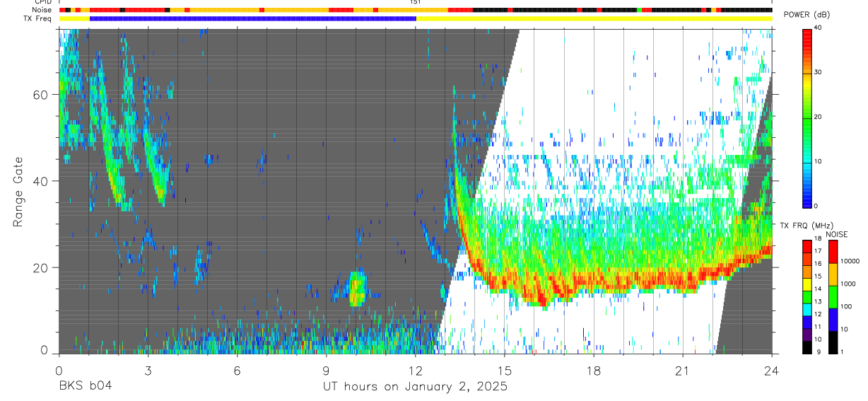The image size is (868, 401).
Task: Click the blue segment of TX Freq strip
Action: pyautogui.click(x=253, y=18)
